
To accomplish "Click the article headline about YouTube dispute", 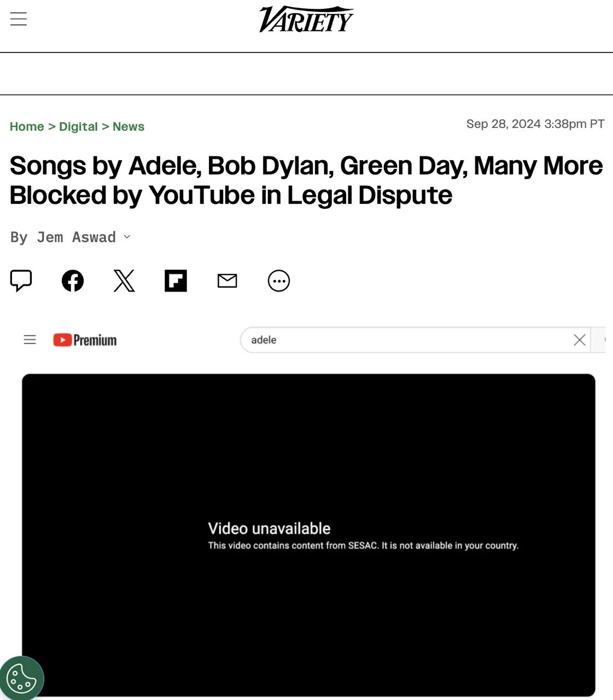I will click(x=306, y=180).
